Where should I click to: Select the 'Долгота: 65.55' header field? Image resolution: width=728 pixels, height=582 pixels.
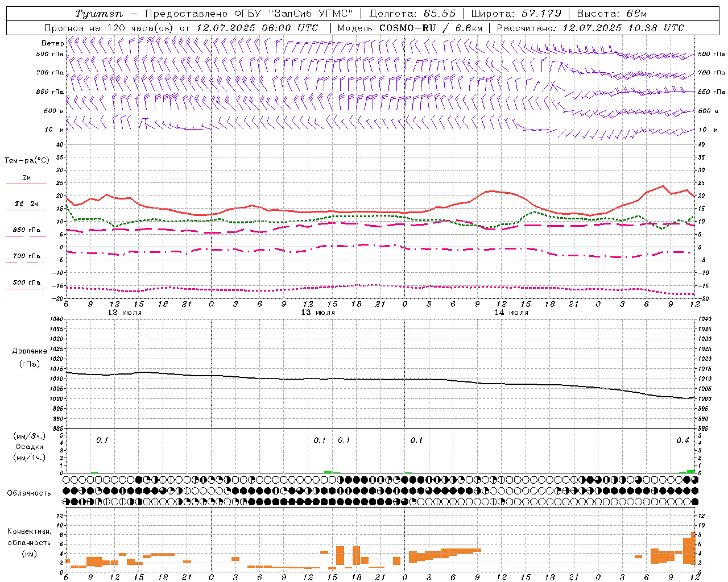413,14
